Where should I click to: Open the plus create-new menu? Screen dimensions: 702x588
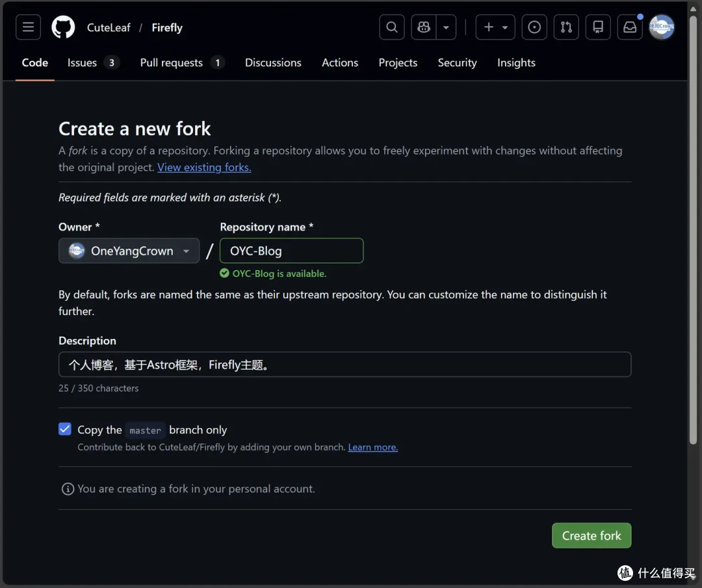(495, 27)
